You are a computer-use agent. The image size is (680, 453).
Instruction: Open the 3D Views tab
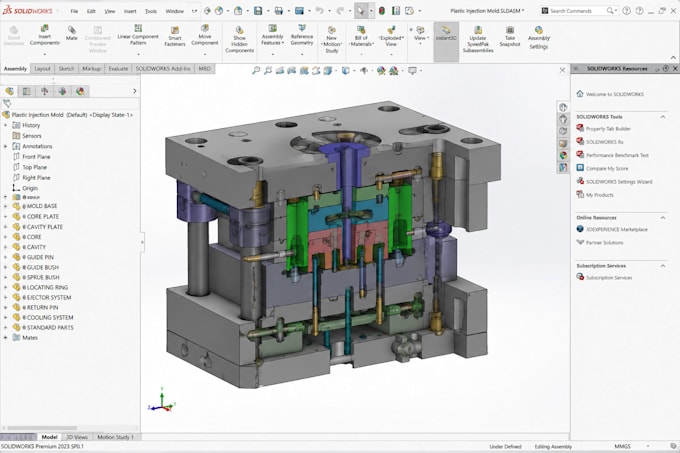[77, 437]
